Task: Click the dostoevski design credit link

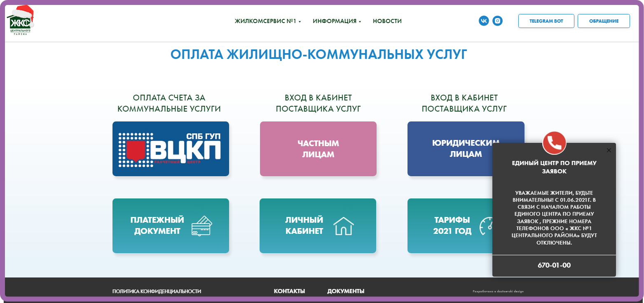Action: 498,291
